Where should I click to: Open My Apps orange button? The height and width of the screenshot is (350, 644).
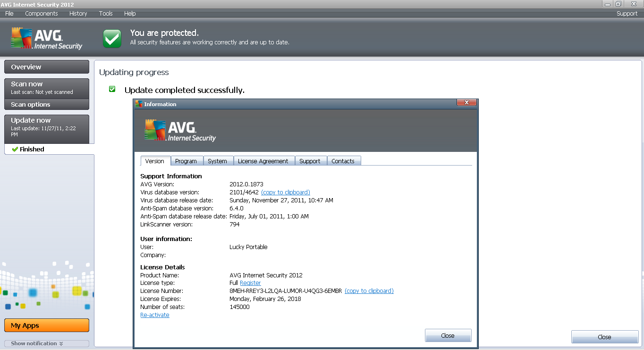47,325
